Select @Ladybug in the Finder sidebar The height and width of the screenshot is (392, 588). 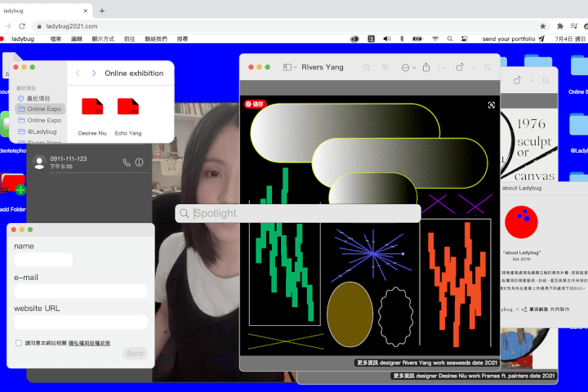[41, 131]
